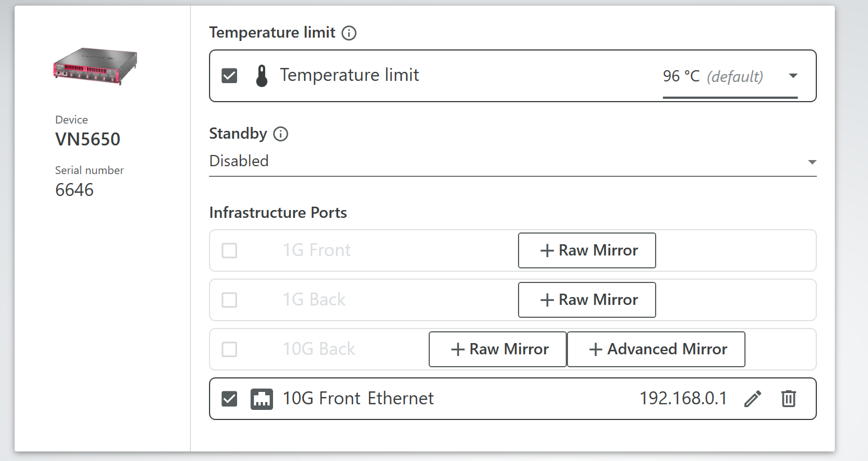The width and height of the screenshot is (868, 461).
Task: Uncheck the Temperature limit checkbox
Action: (x=229, y=76)
